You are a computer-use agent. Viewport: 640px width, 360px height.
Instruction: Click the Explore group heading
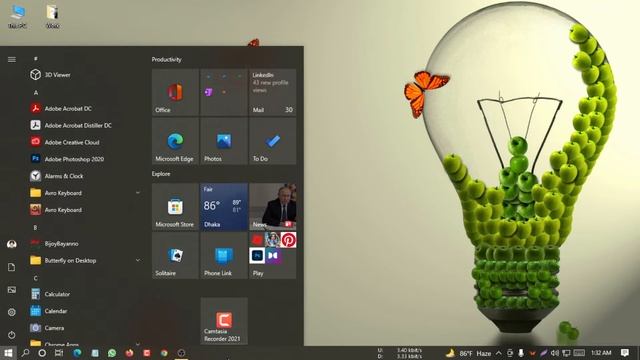161,174
